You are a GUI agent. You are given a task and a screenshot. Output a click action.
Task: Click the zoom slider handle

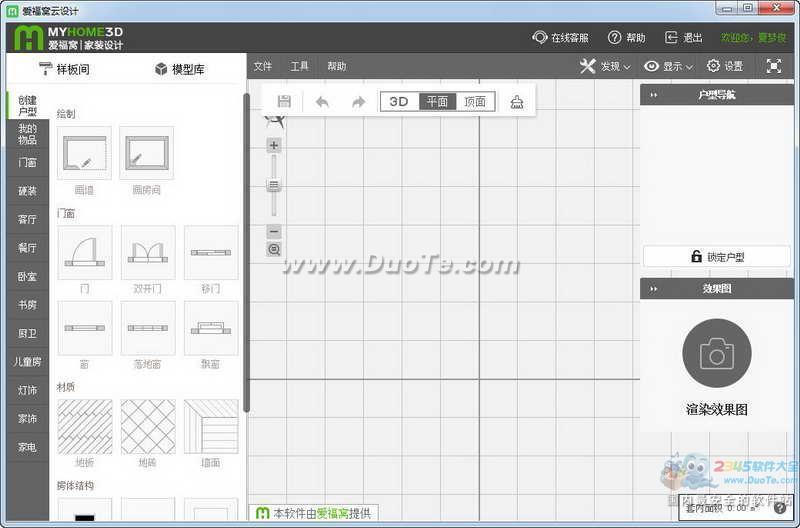point(274,185)
